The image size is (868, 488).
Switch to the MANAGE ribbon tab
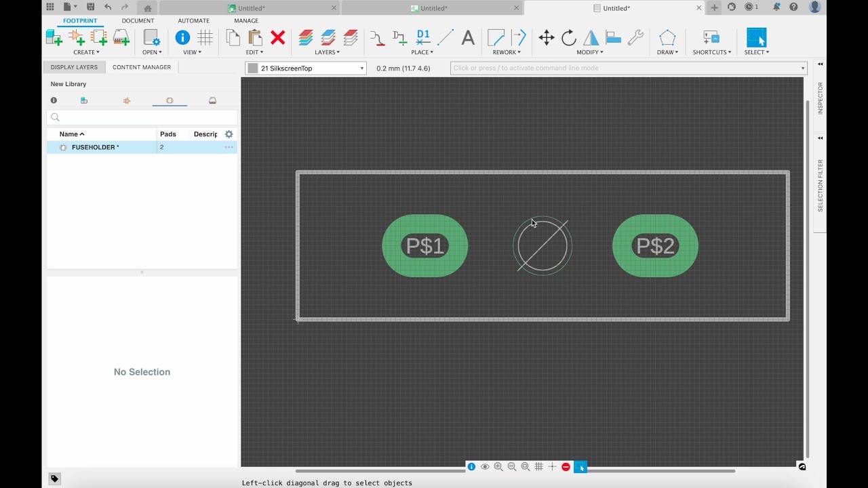point(246,21)
